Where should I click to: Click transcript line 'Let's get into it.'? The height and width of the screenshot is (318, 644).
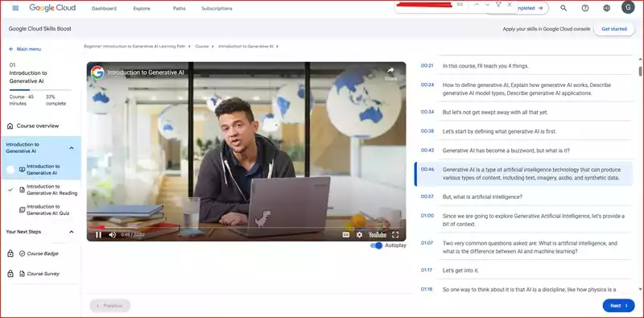460,271
